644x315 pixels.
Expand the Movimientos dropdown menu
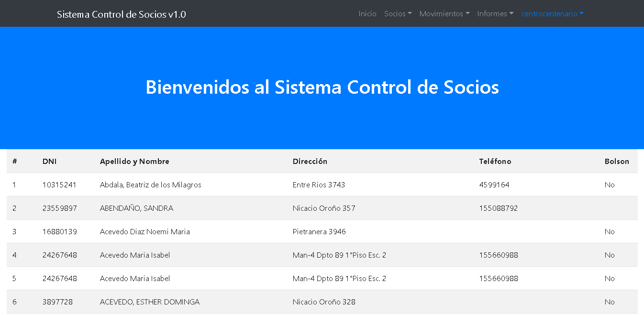(444, 14)
